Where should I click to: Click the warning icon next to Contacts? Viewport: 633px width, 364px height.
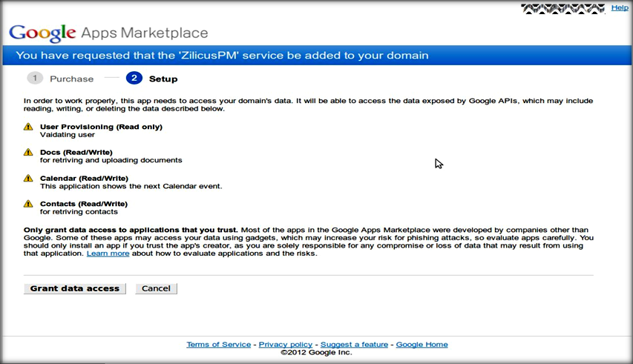28,203
